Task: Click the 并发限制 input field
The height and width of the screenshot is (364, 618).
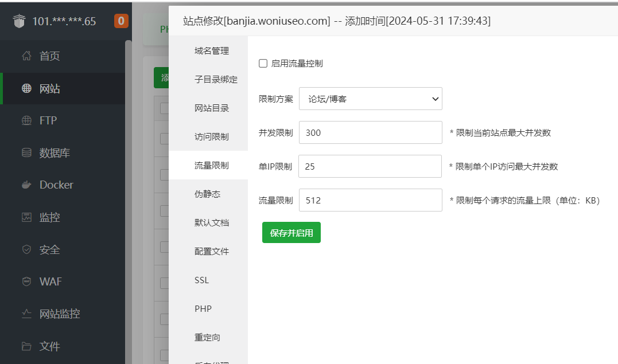Action: pos(370,133)
